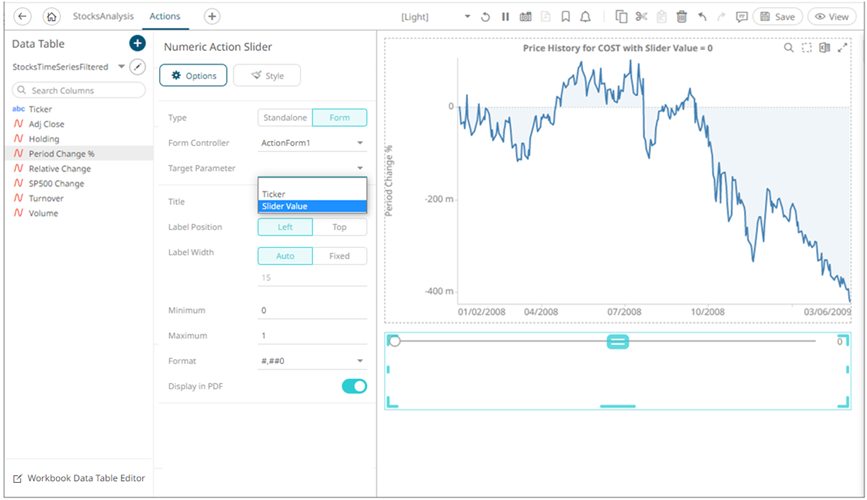Open the Light theme dropdown
The image size is (867, 500).
pos(435,17)
